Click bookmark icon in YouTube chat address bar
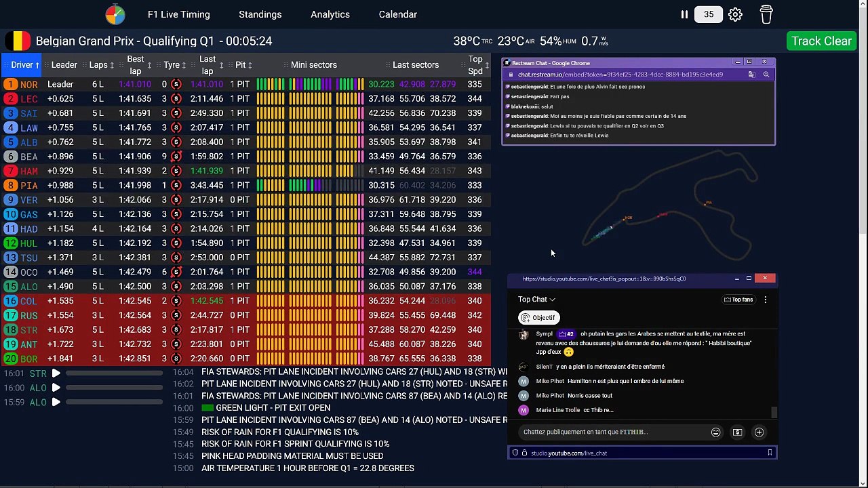 770,453
